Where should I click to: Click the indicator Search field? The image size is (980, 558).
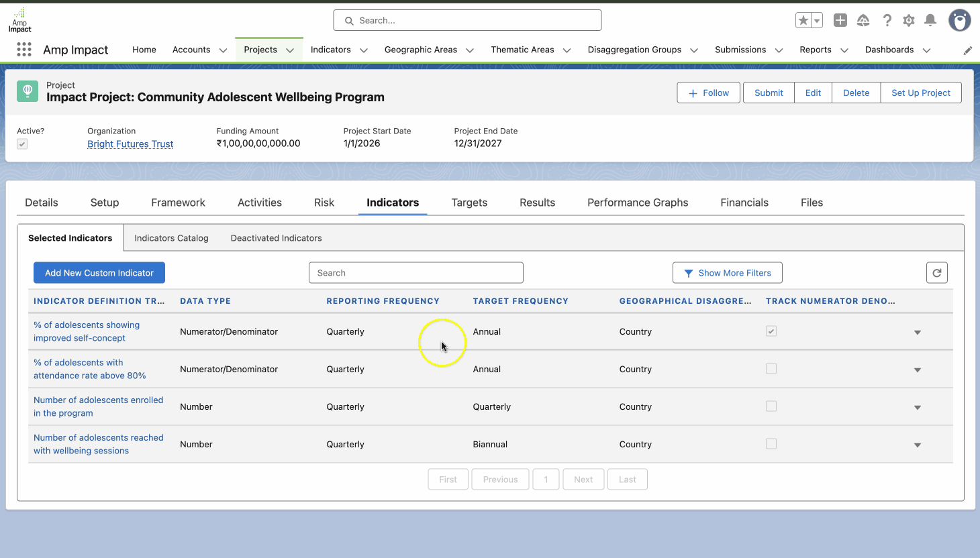[415, 273]
